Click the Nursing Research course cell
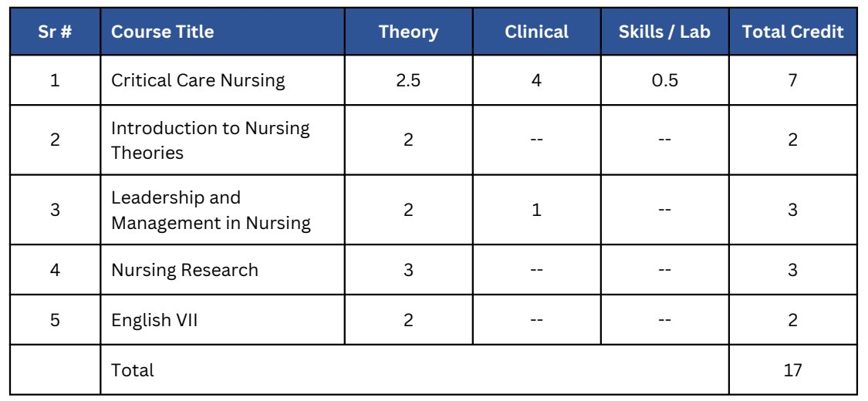 click(222, 269)
